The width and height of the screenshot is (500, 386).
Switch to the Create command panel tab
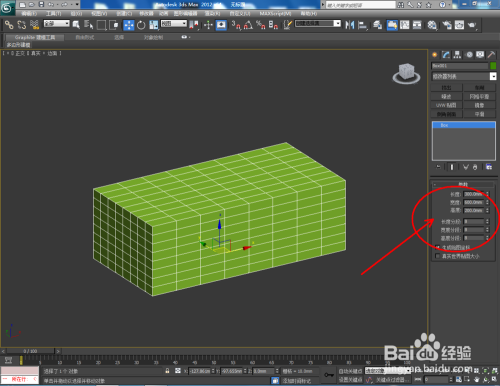(x=434, y=55)
